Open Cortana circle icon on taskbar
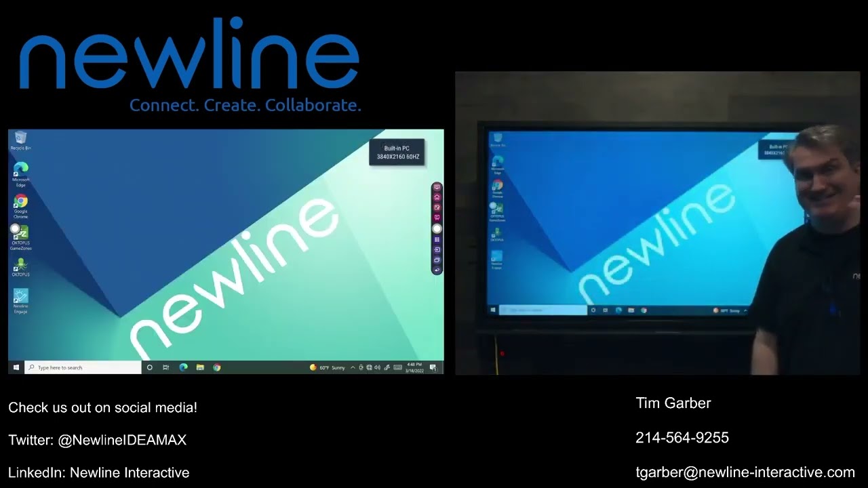The width and height of the screenshot is (868, 488). point(149,367)
